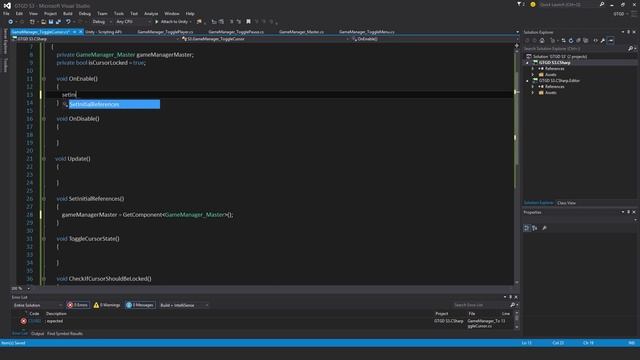
Task: Close the GameManager_ToggleCursor.cs tab
Action: (80, 32)
